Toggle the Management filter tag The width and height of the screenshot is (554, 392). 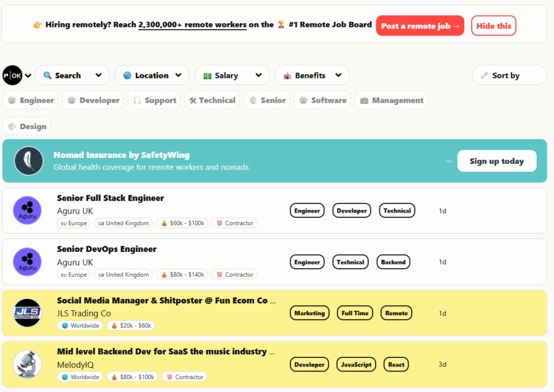(391, 101)
